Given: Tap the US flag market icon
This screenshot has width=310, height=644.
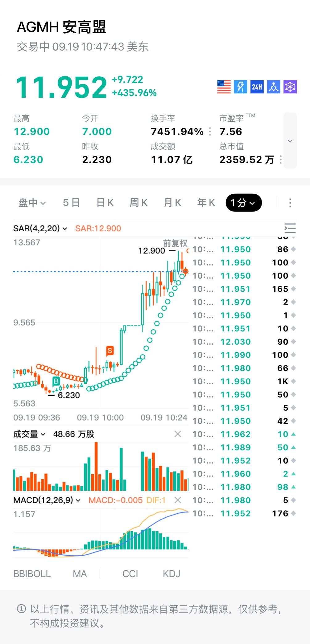Looking at the screenshot, I should (x=224, y=87).
